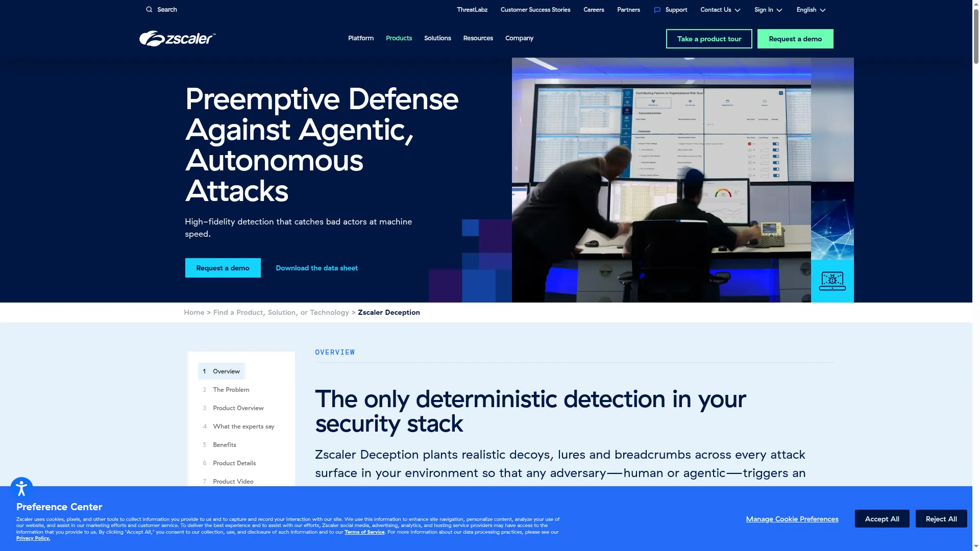Image resolution: width=980 pixels, height=551 pixels.
Task: Jump to Product Video section
Action: (233, 482)
